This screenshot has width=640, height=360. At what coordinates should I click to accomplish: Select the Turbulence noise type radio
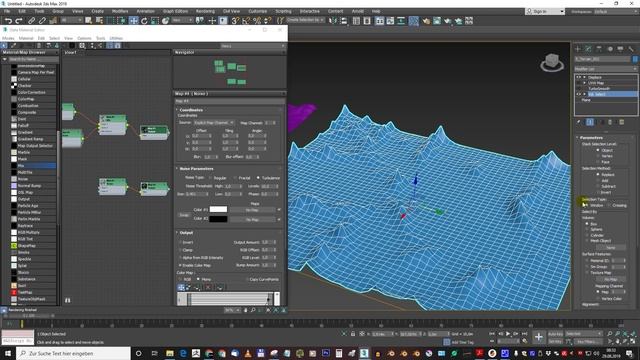pos(258,178)
